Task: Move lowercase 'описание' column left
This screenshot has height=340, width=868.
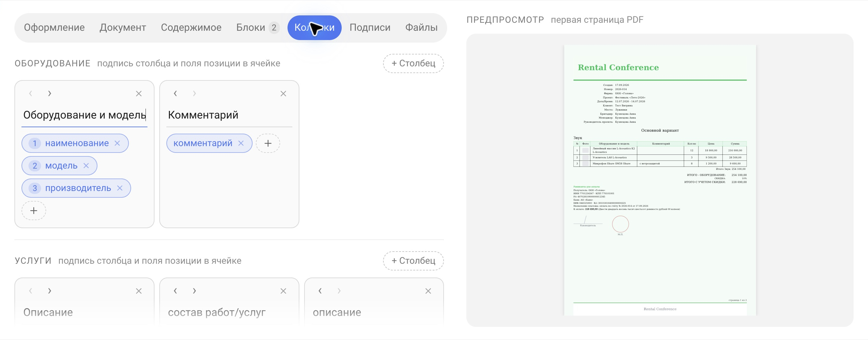Action: click(x=320, y=291)
